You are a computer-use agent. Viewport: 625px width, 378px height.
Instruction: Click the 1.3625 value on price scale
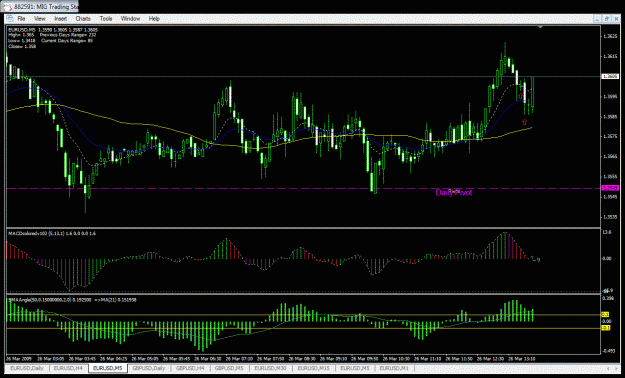(x=609, y=36)
